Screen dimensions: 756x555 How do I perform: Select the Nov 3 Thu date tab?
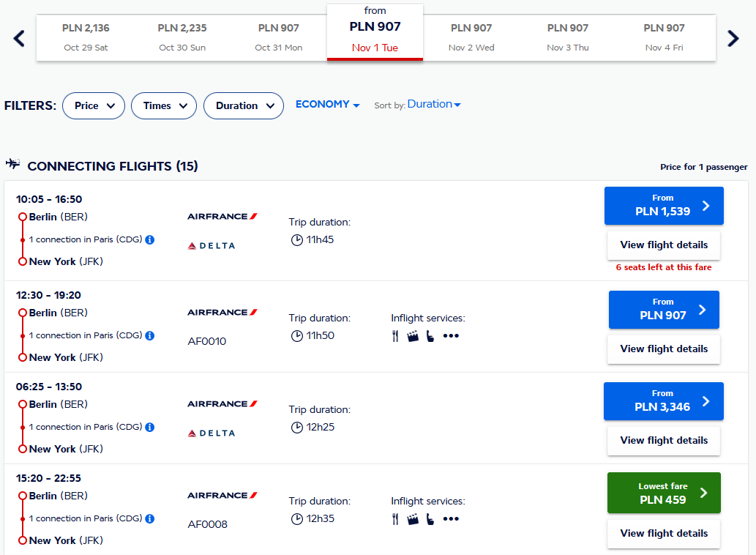point(568,37)
